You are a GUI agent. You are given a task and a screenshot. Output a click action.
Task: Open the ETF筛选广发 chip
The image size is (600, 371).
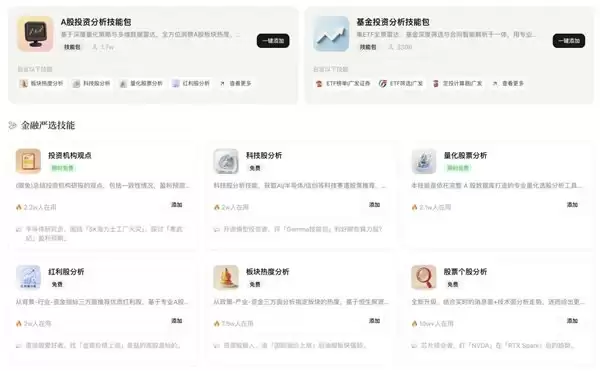click(x=401, y=83)
